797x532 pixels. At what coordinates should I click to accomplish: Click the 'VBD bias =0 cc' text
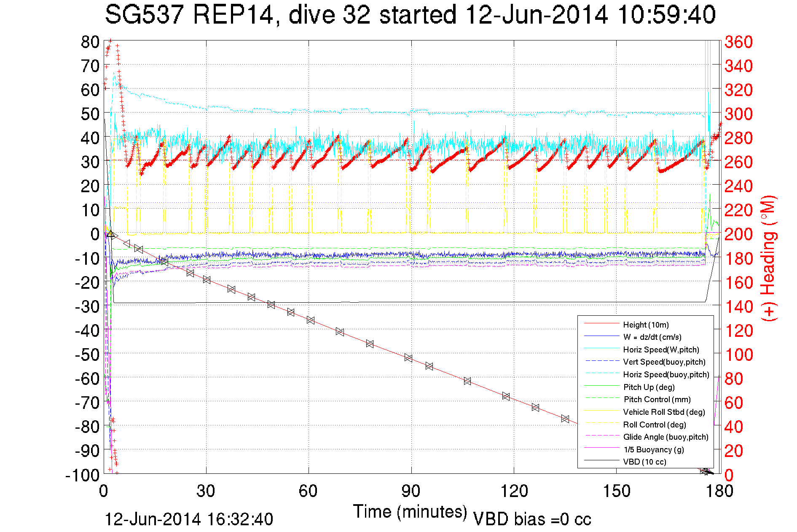tap(532, 519)
